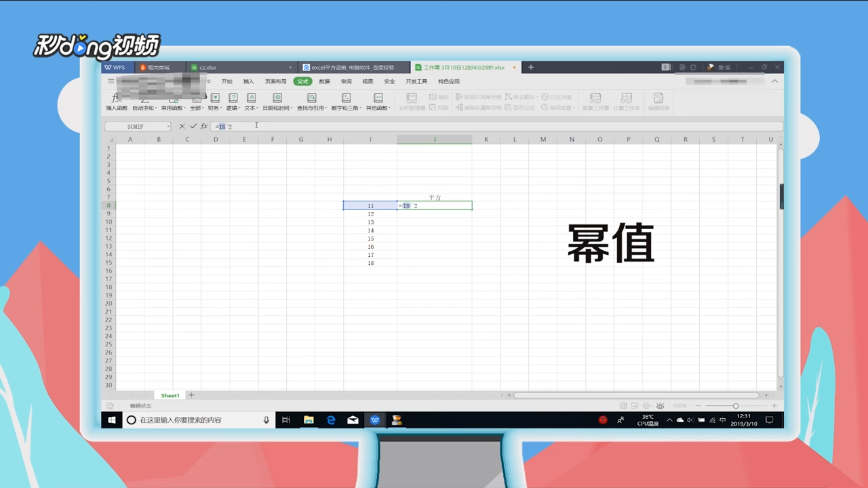The width and height of the screenshot is (868, 488).
Task: Select column I header
Action: [x=370, y=140]
